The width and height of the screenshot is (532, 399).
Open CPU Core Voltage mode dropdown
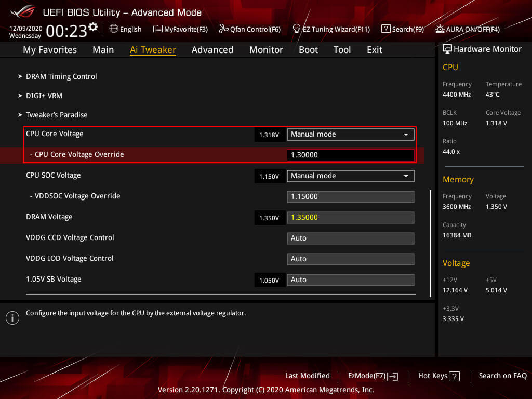(351, 135)
